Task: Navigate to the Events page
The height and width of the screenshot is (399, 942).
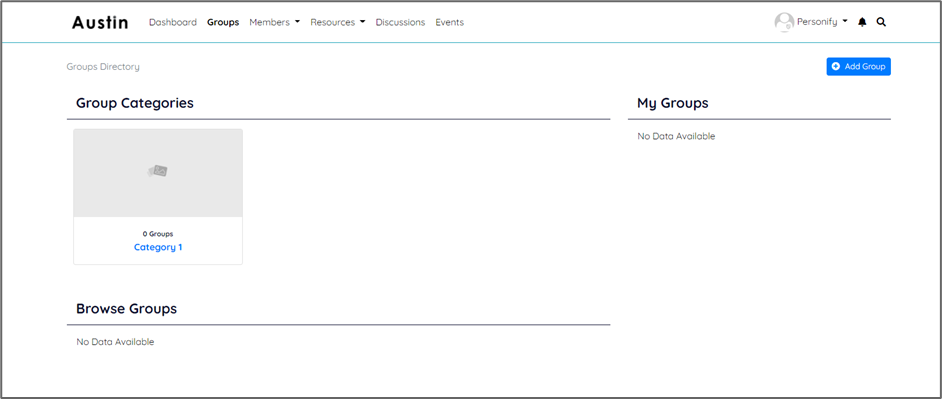Action: [x=449, y=22]
